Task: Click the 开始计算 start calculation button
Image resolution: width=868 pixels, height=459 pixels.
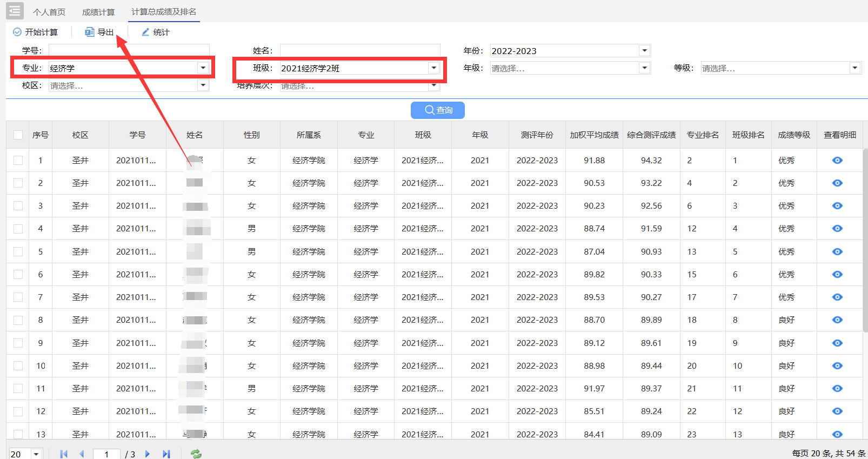Action: pos(35,32)
